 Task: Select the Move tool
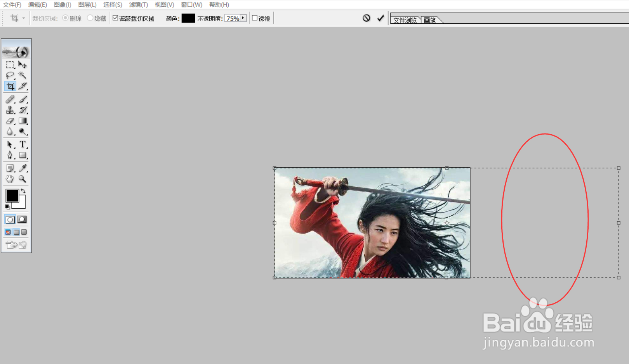[23, 65]
